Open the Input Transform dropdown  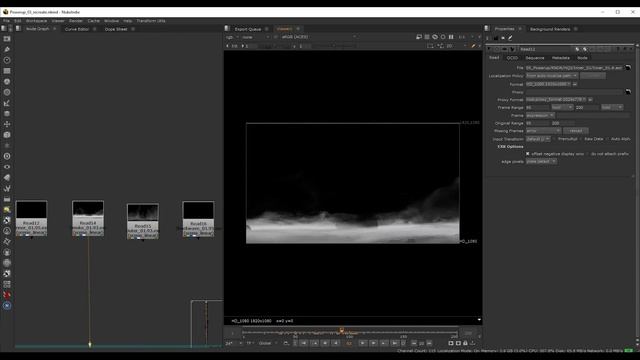click(x=538, y=139)
